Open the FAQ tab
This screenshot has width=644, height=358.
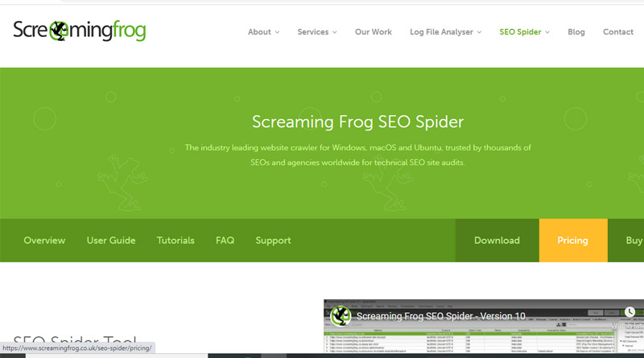pos(225,241)
